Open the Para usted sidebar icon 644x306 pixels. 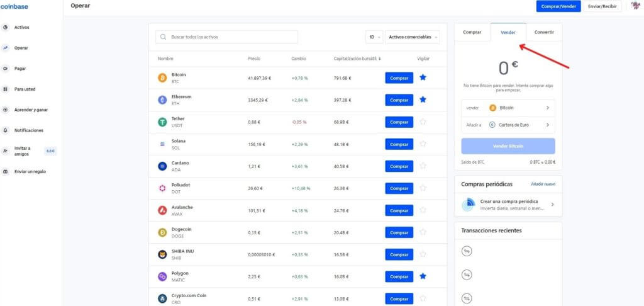click(x=5, y=89)
